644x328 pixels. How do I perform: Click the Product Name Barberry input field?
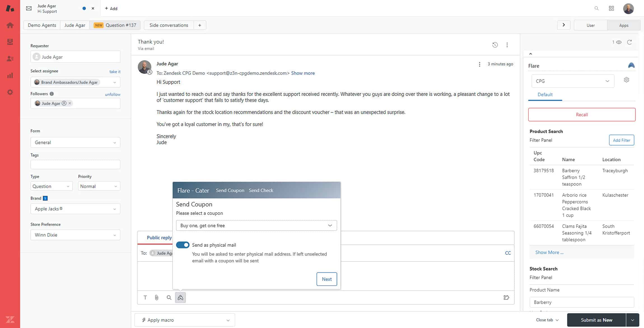(582, 302)
